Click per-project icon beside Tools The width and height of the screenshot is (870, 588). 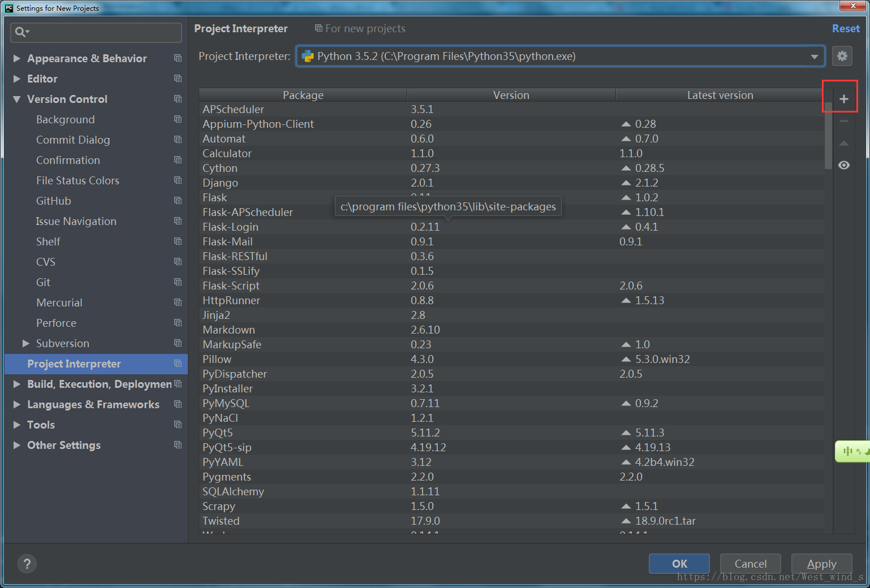(178, 425)
